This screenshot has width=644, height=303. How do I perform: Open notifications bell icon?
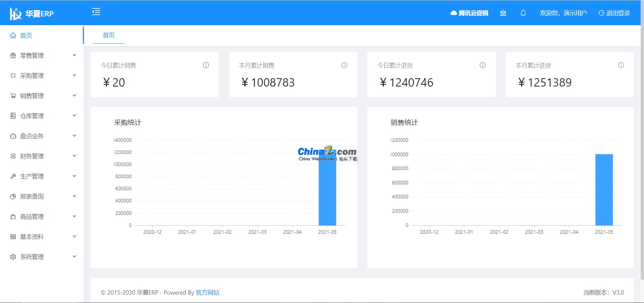523,13
